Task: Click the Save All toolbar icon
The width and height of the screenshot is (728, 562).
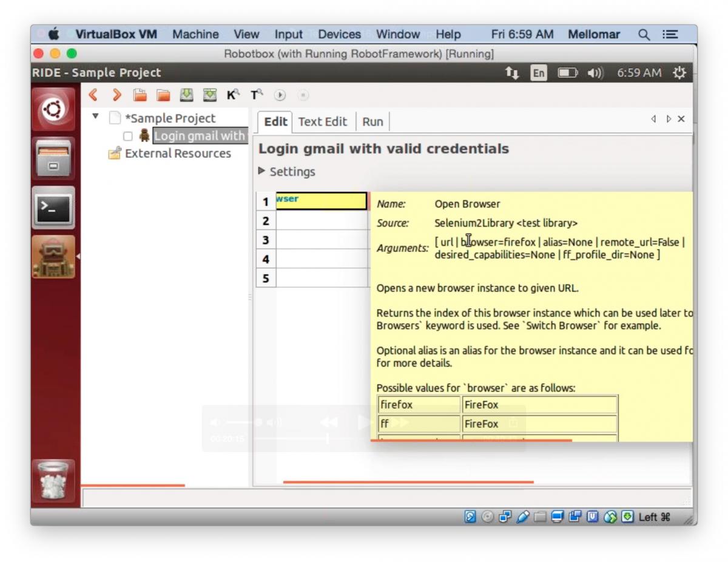Action: coord(210,95)
